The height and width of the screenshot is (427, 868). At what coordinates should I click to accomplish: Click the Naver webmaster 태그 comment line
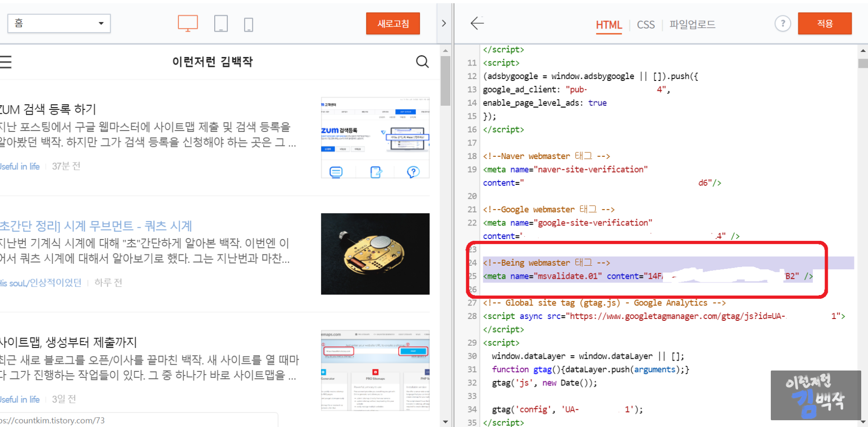547,156
